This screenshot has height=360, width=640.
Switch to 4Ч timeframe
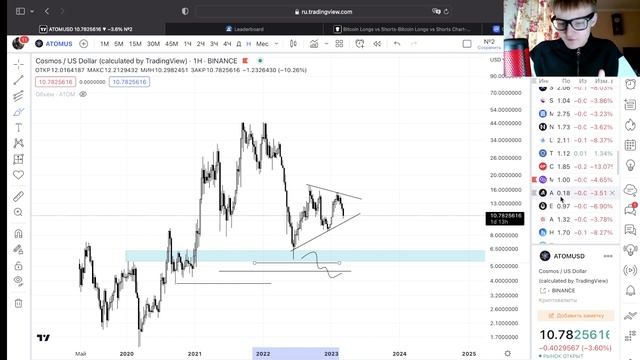click(x=227, y=44)
